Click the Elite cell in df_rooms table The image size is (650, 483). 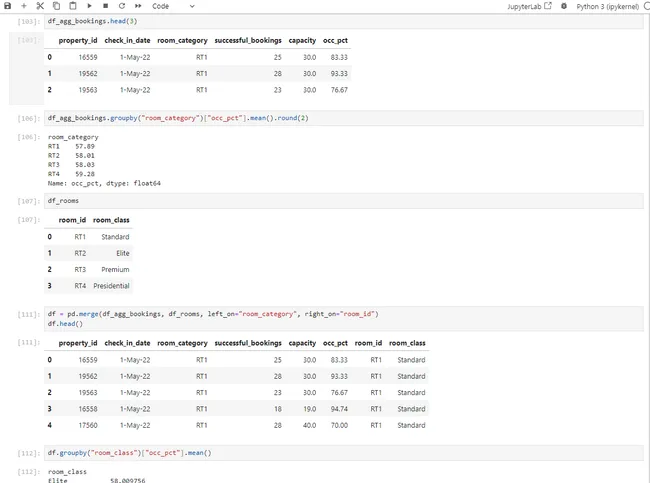click(123, 253)
